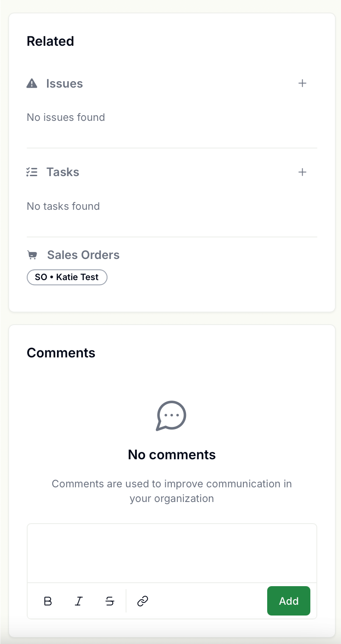
Task: Insert a link in the comment
Action: pos(143,601)
